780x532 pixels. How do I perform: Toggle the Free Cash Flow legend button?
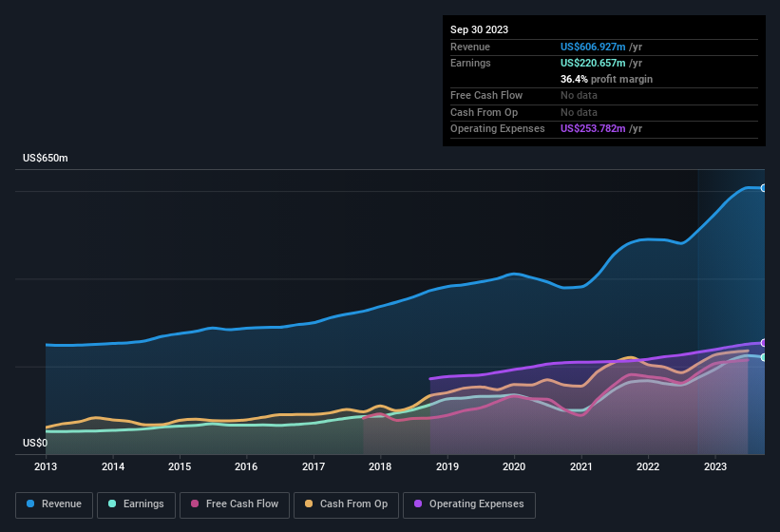click(235, 504)
